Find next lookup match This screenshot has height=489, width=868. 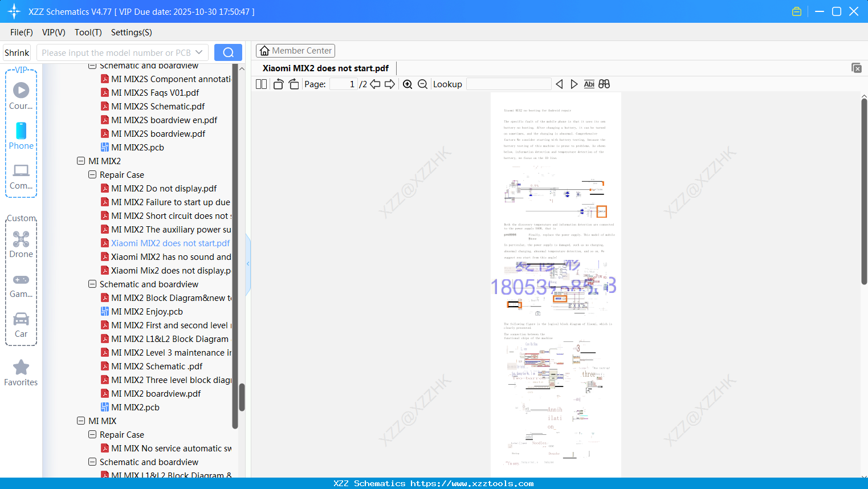(574, 84)
